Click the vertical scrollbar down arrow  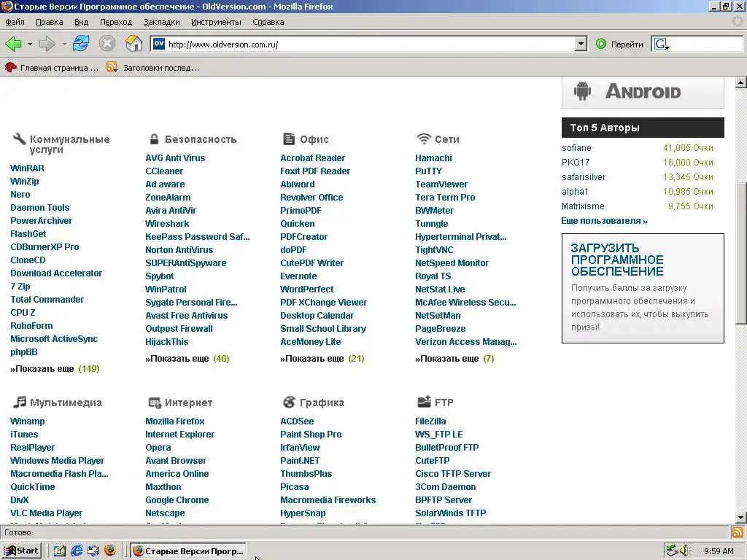tap(740, 517)
